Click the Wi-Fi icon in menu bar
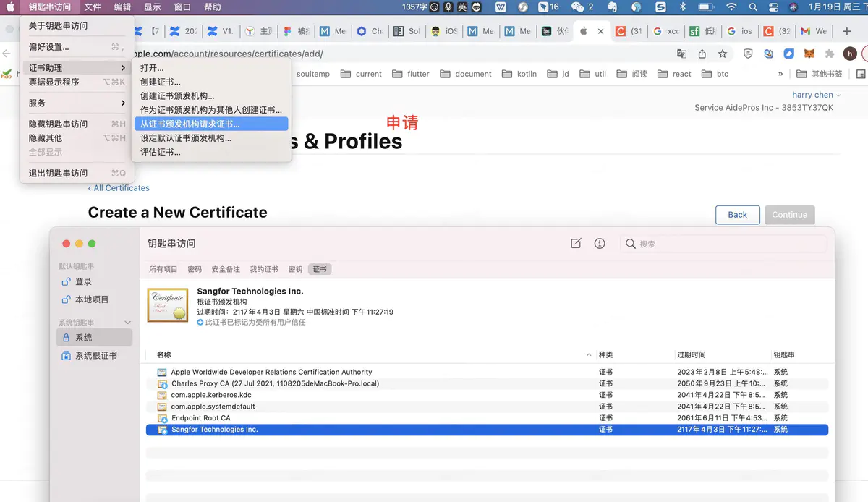Image resolution: width=868 pixels, height=502 pixels. (x=731, y=7)
